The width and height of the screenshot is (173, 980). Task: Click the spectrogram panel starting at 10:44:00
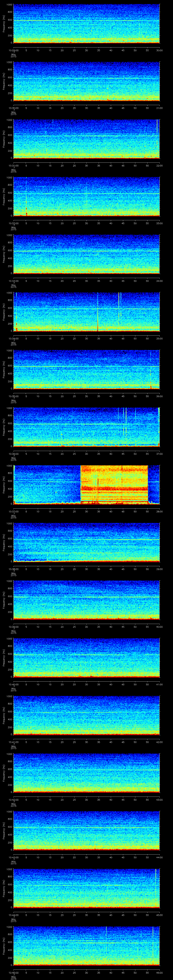coord(86,888)
